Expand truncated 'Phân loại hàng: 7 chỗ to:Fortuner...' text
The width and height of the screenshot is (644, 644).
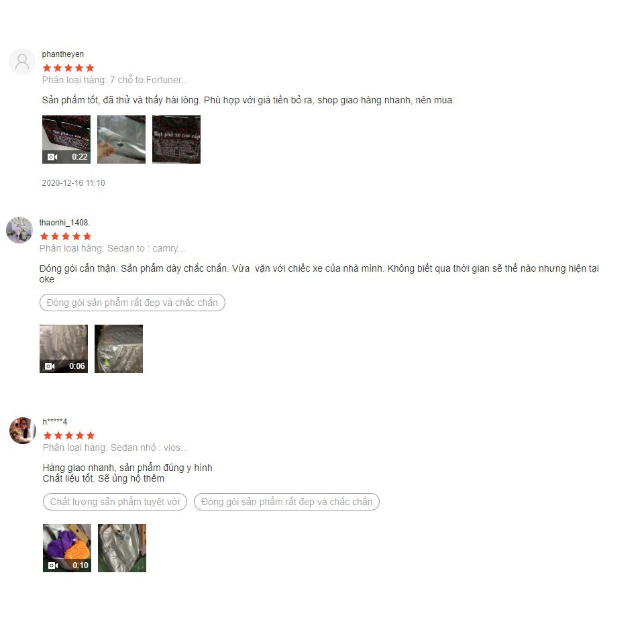[115, 80]
